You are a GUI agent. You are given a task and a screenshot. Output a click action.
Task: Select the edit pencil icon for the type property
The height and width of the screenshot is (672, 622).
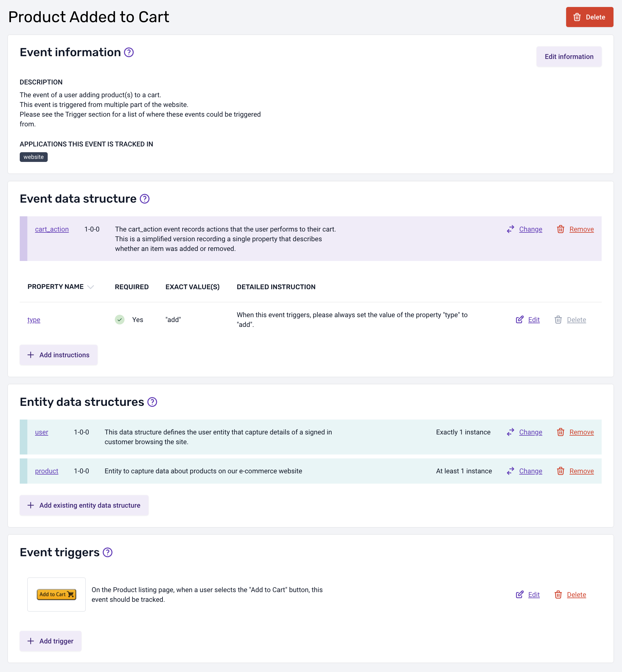coord(520,320)
